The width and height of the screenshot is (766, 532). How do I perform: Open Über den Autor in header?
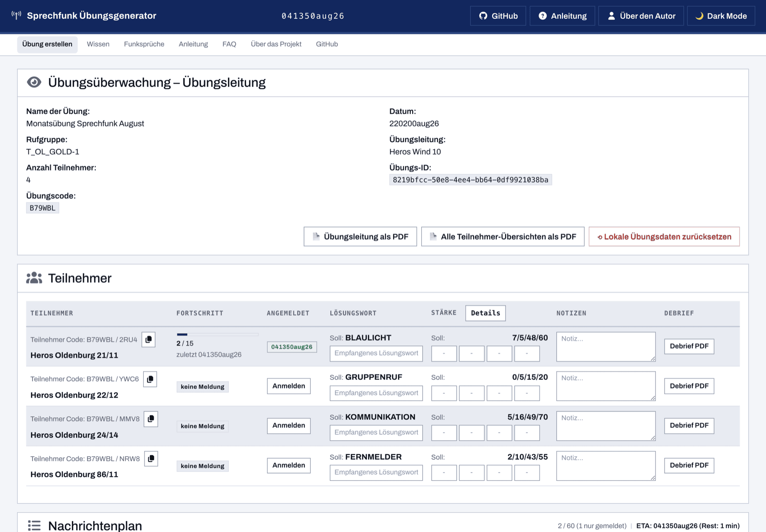point(641,16)
